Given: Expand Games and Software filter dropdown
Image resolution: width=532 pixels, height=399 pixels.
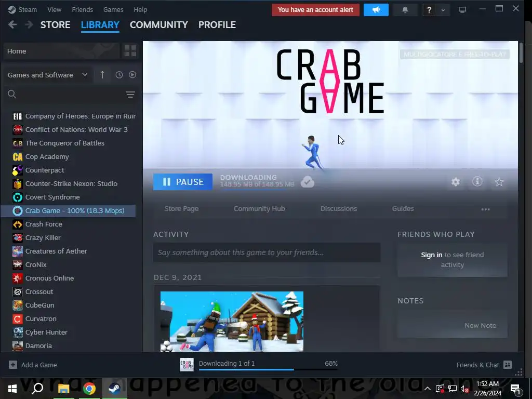Looking at the screenshot, I should coord(47,75).
